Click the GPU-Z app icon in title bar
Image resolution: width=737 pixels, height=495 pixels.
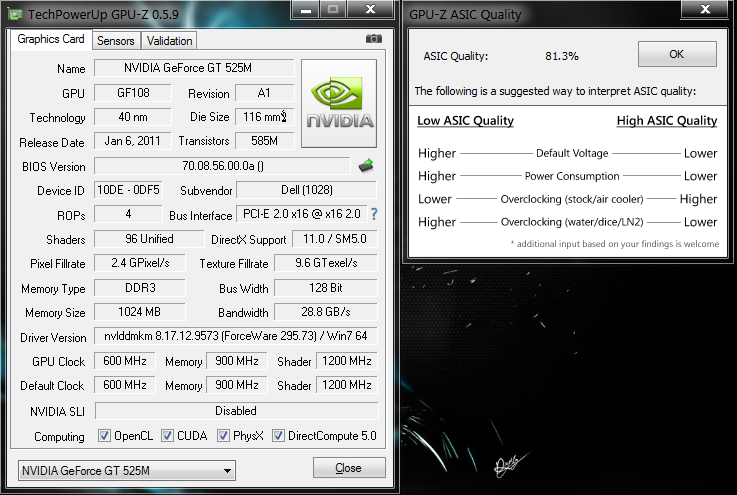click(15, 14)
